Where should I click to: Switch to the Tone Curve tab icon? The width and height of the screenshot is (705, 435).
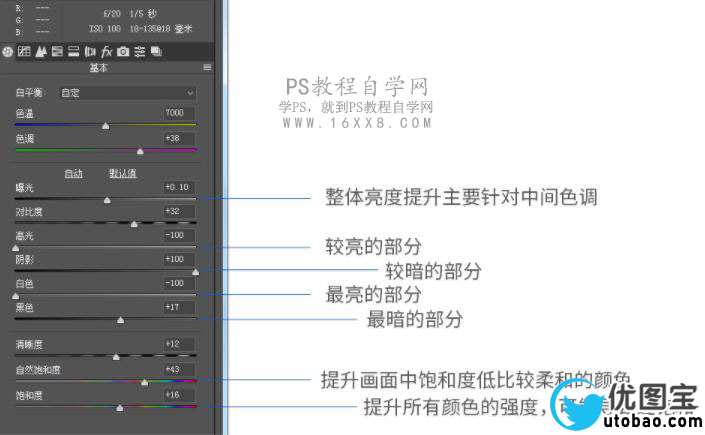pyautogui.click(x=24, y=51)
